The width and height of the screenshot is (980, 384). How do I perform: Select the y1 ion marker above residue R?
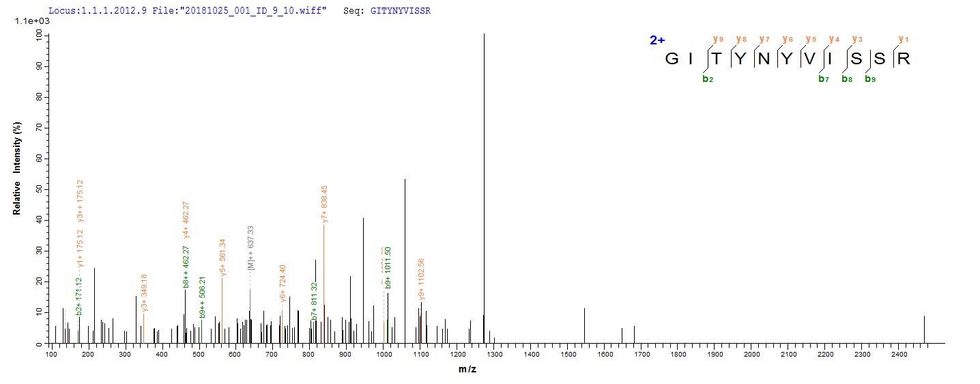904,39
